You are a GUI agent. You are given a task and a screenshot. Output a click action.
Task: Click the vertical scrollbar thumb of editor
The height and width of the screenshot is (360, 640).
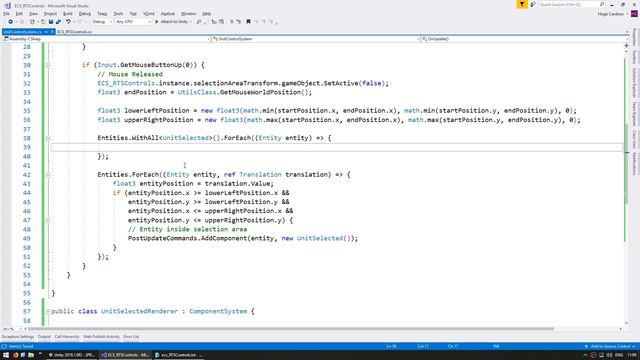(x=627, y=163)
